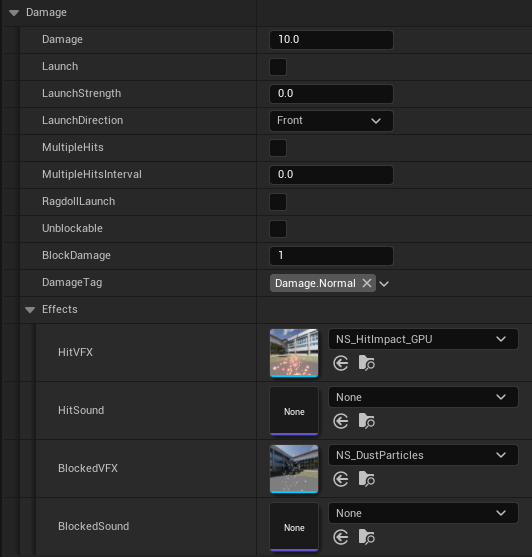Use selected asset for BlockedSound
The image size is (532, 557).
pos(341,537)
